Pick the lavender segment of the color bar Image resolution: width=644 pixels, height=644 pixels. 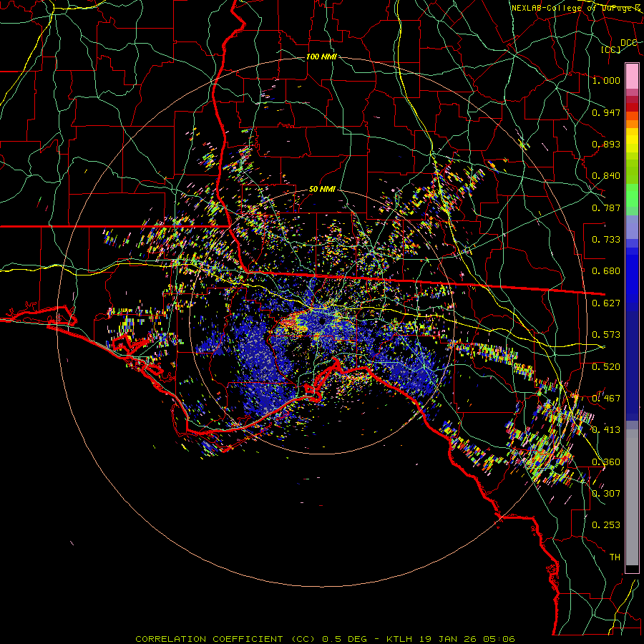point(632,228)
